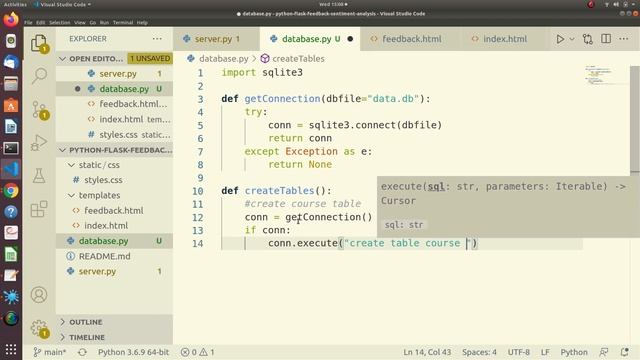Switch to the server.py tab
The image size is (640, 360).
(x=216, y=39)
